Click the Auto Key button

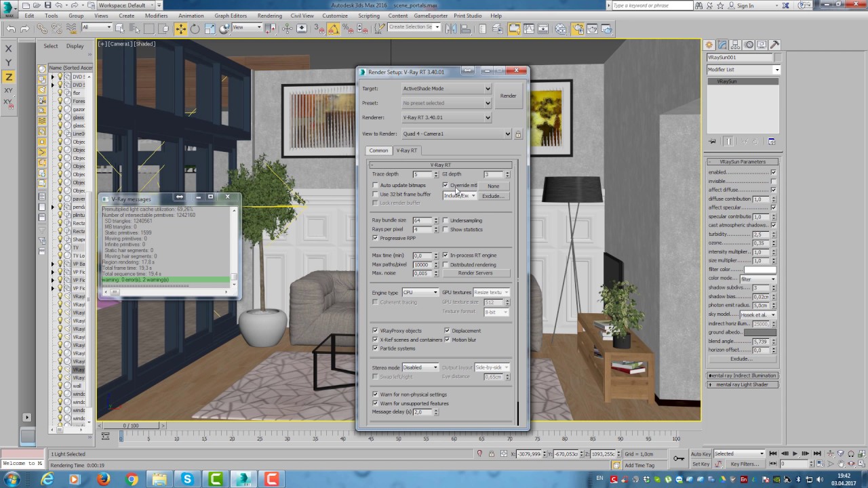[x=701, y=453]
